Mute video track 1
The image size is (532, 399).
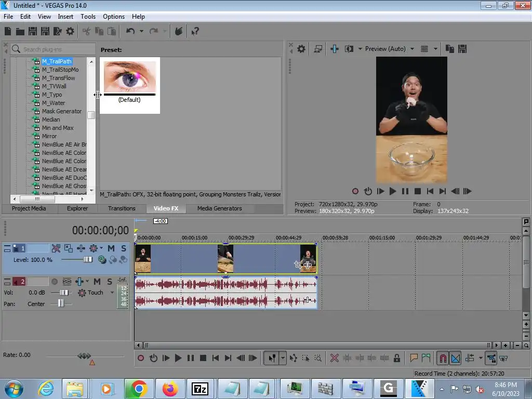click(111, 248)
